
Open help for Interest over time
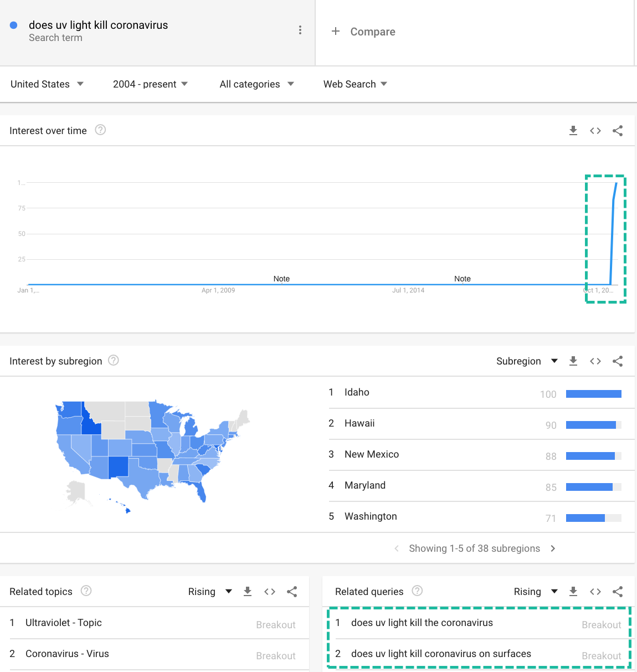pyautogui.click(x=100, y=130)
